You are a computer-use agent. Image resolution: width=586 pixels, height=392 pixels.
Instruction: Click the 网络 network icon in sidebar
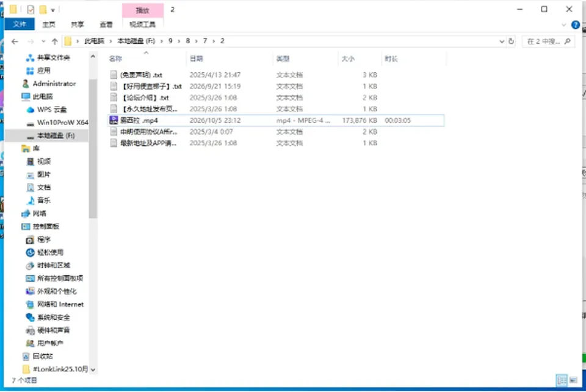click(x=26, y=213)
